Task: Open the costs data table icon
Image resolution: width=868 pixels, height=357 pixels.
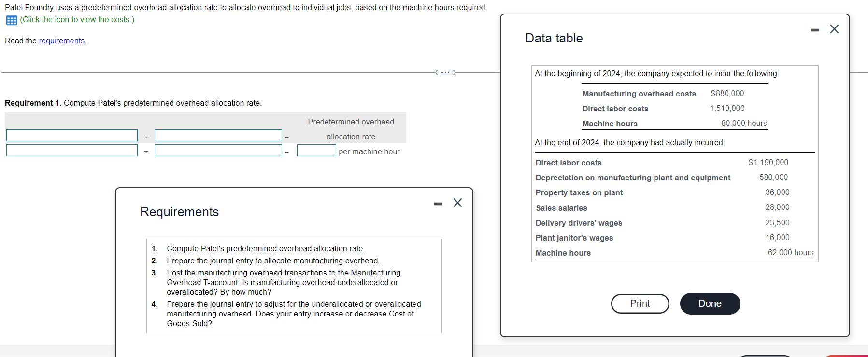Action: pyautogui.click(x=12, y=20)
